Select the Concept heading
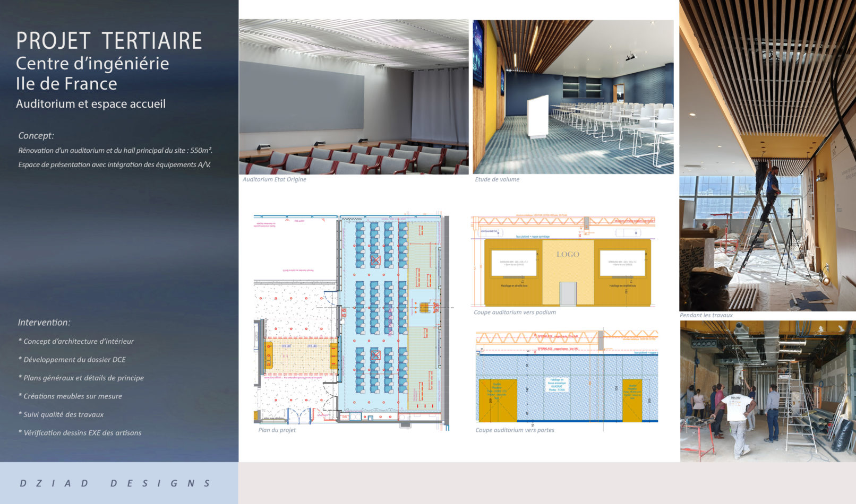 (36, 136)
